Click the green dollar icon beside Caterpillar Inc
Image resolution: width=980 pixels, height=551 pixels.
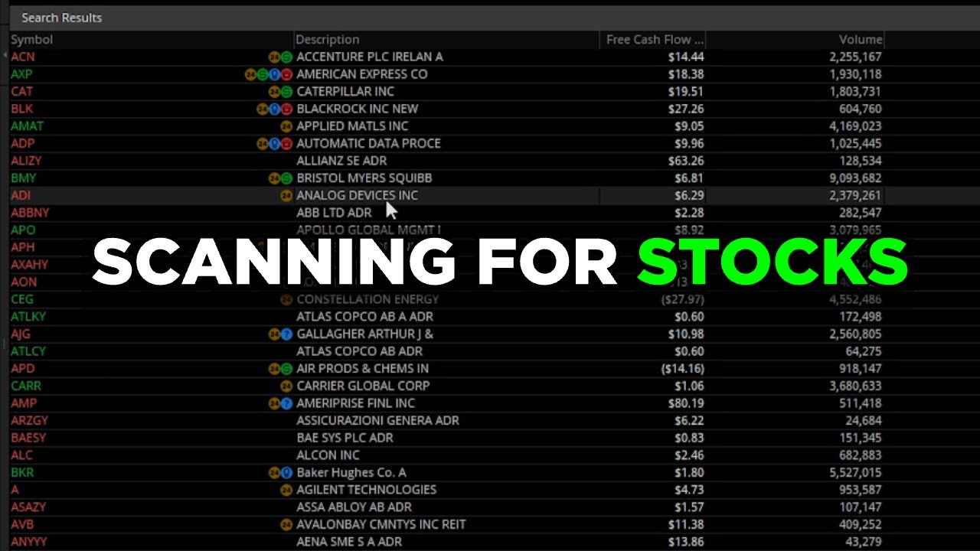286,92
